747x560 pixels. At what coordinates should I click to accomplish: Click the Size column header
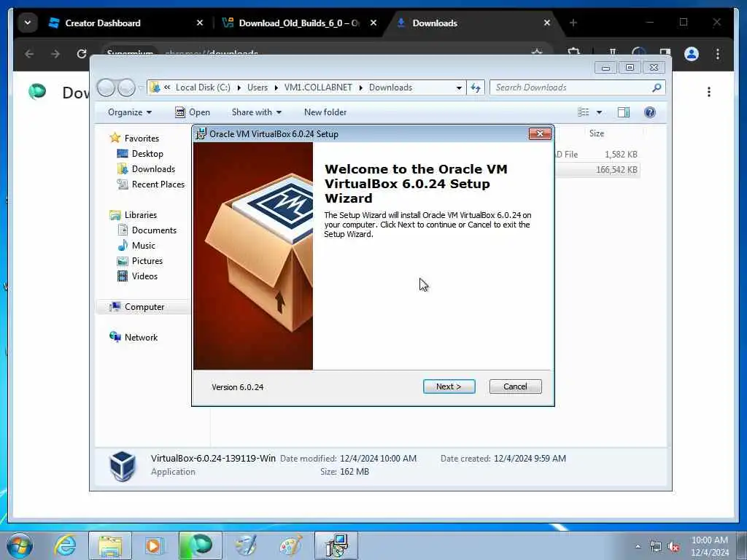click(x=597, y=133)
